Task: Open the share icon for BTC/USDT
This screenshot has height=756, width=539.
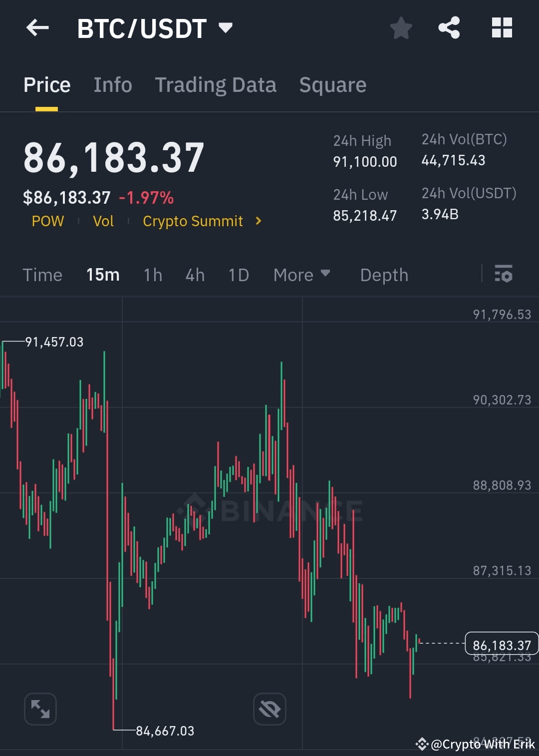Action: 450,27
